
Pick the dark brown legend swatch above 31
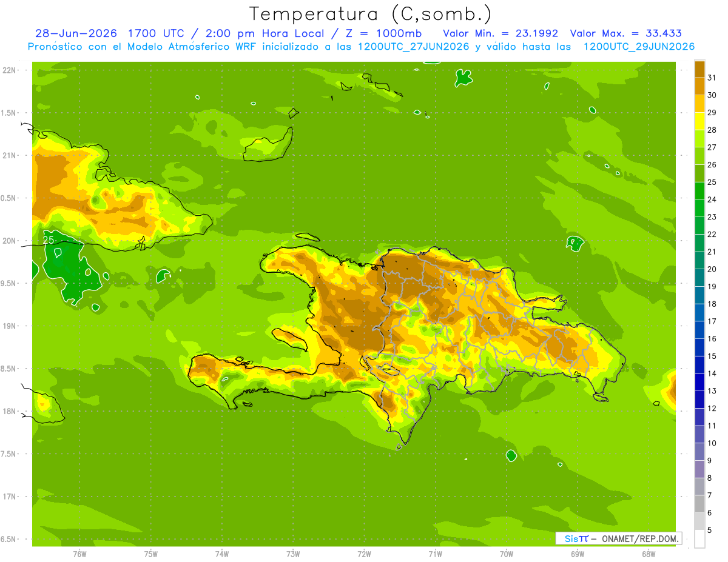(699, 69)
